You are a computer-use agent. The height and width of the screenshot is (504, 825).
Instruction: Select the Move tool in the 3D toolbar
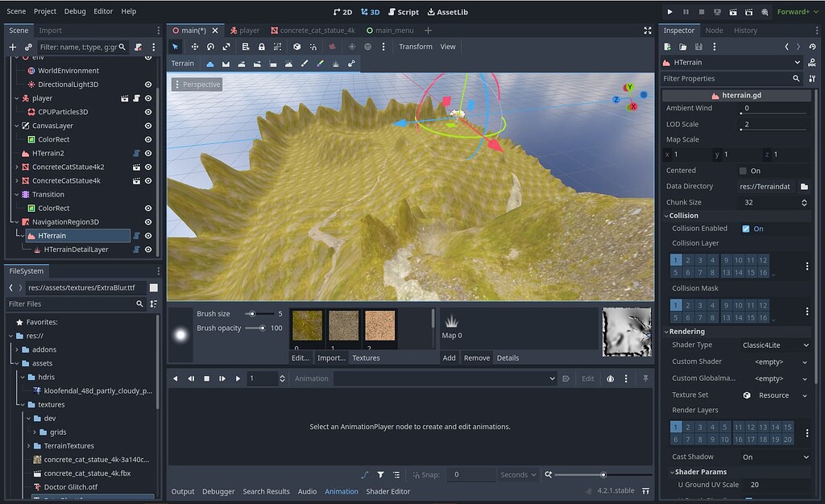coord(196,47)
